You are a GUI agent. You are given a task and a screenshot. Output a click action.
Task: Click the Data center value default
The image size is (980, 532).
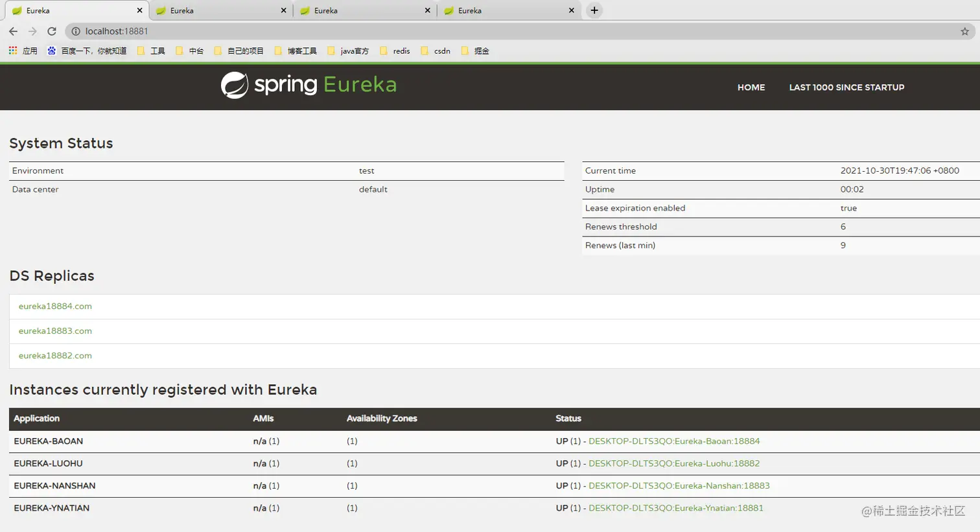point(373,189)
